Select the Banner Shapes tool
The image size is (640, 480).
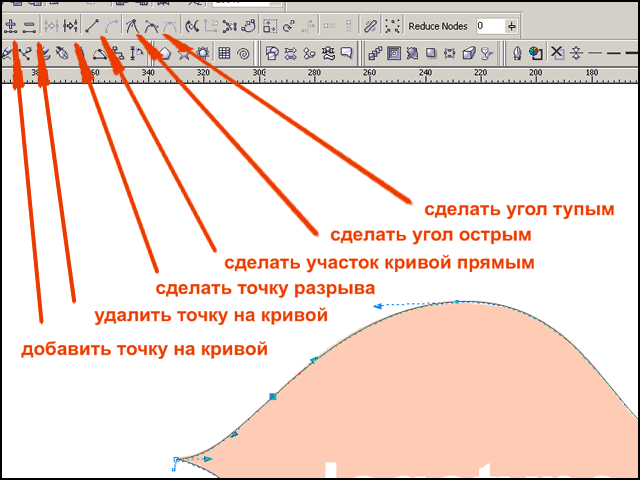pos(328,53)
